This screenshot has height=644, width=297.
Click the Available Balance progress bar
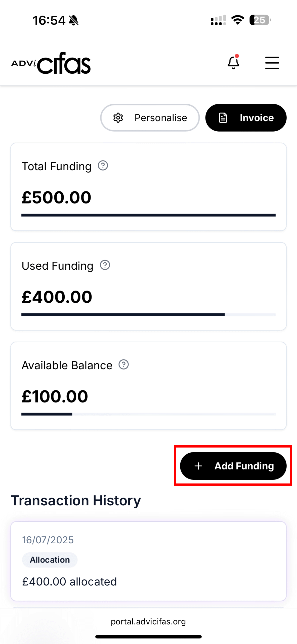click(x=148, y=414)
